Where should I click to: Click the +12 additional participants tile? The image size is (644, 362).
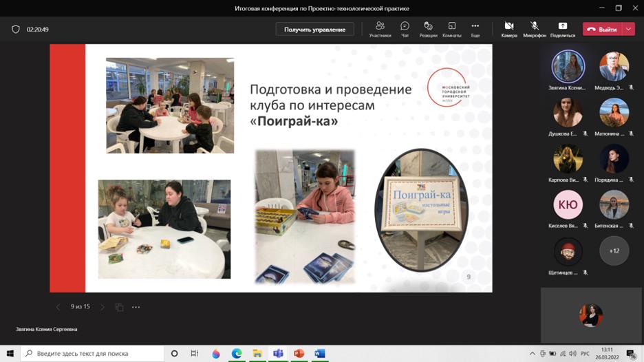point(614,251)
